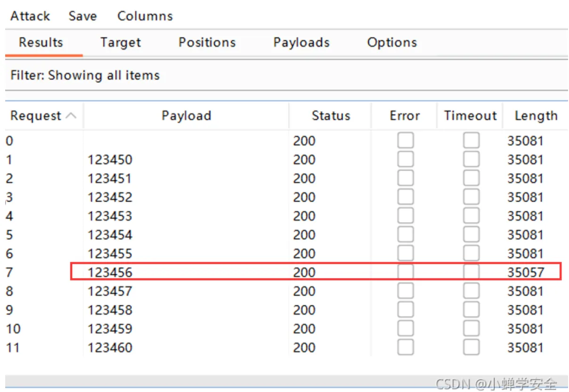Open the Attack menu
This screenshot has width=569, height=392.
(x=30, y=16)
